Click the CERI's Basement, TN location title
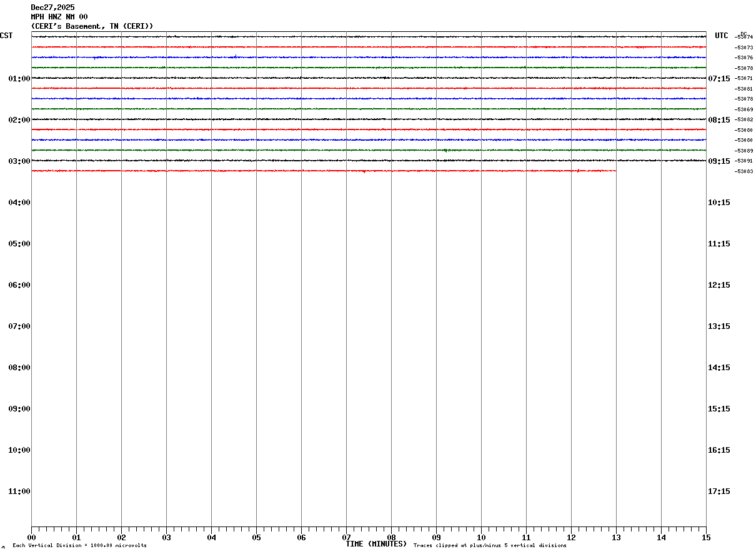Screen dimensions: 756x554 [92, 26]
